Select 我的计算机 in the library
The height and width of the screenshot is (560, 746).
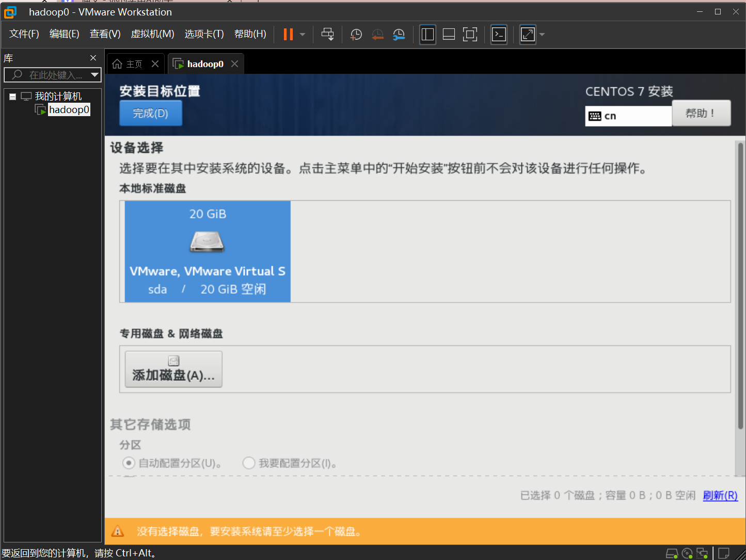pos(58,97)
